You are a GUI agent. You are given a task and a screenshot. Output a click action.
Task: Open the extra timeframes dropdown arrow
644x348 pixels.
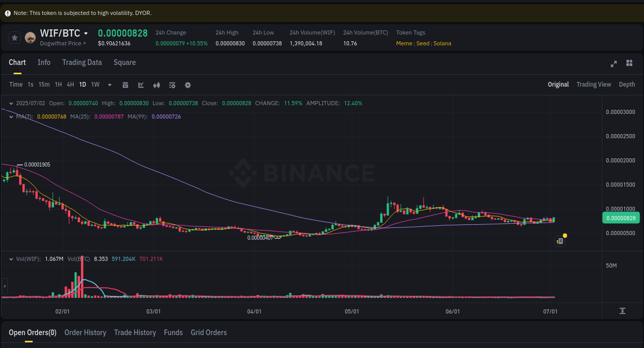coord(109,85)
